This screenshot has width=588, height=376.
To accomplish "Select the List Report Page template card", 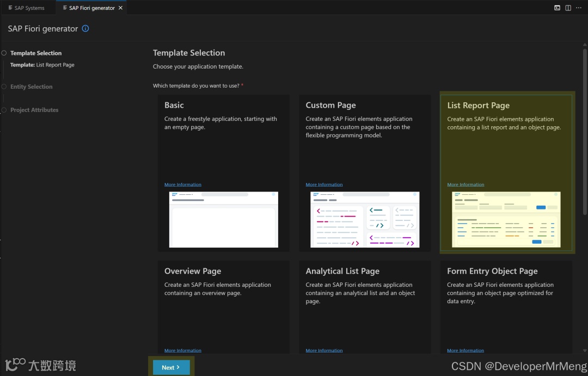I will tap(506, 173).
